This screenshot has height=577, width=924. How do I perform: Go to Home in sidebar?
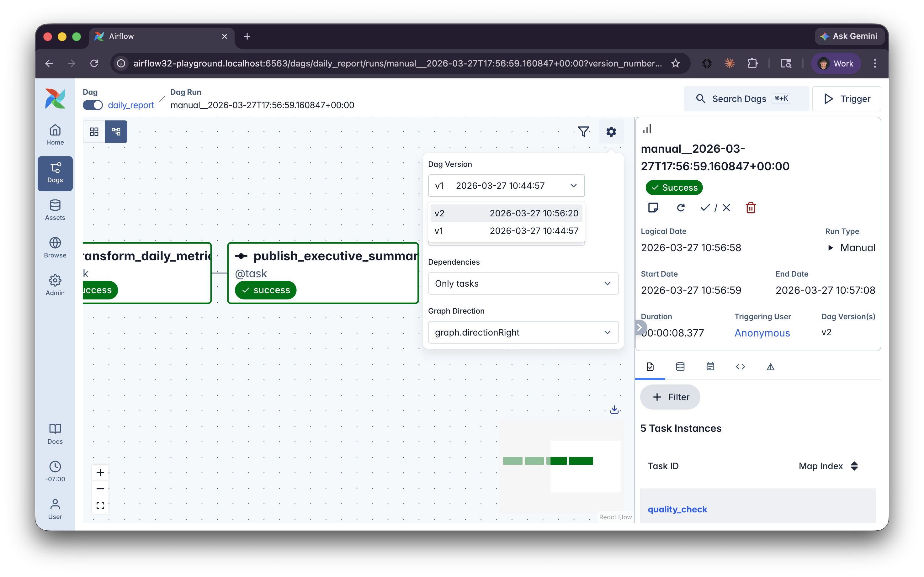click(55, 135)
